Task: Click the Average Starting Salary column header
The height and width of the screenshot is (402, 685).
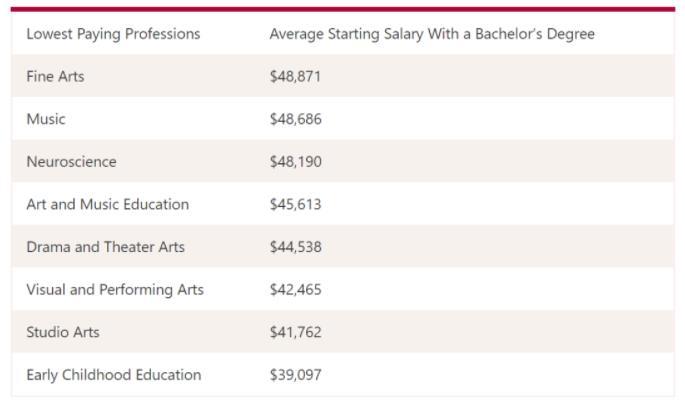Action: click(x=432, y=34)
